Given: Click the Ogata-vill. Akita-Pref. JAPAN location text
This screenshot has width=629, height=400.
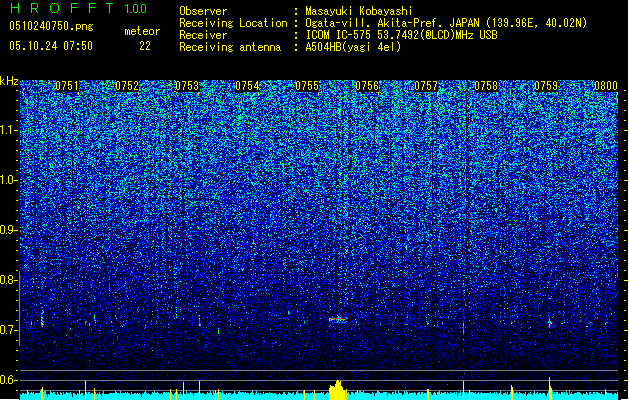Looking at the screenshot, I should [446, 23].
